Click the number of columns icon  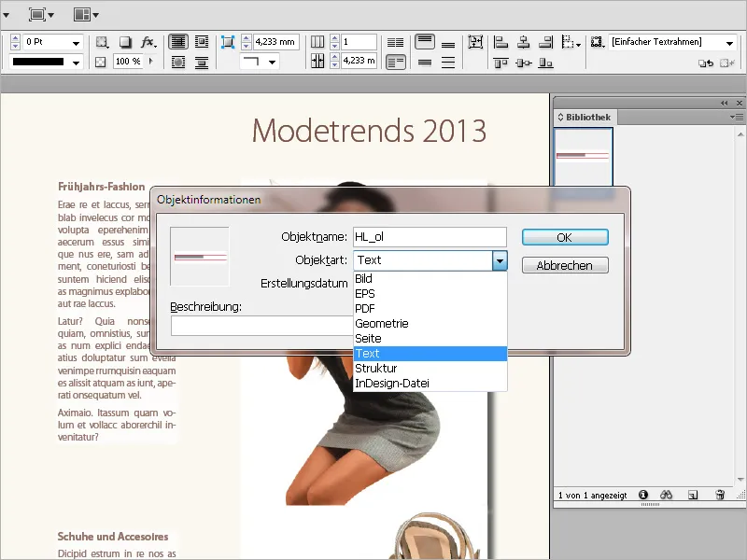pyautogui.click(x=317, y=42)
